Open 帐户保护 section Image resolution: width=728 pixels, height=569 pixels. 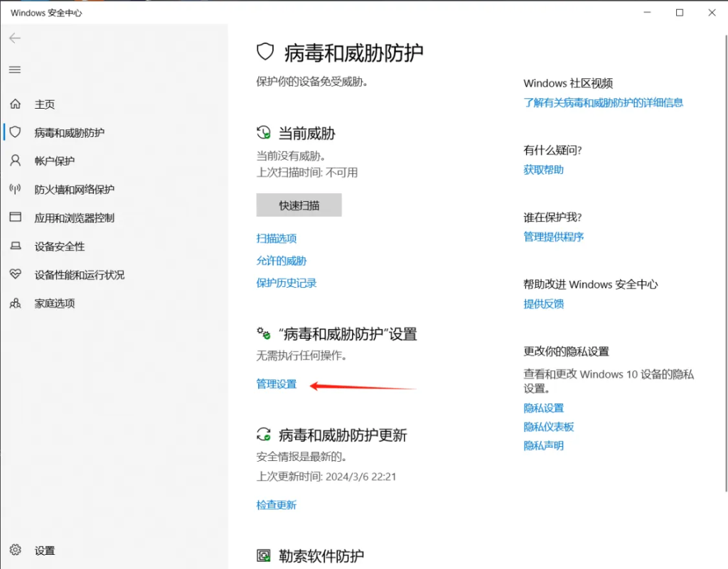[54, 161]
